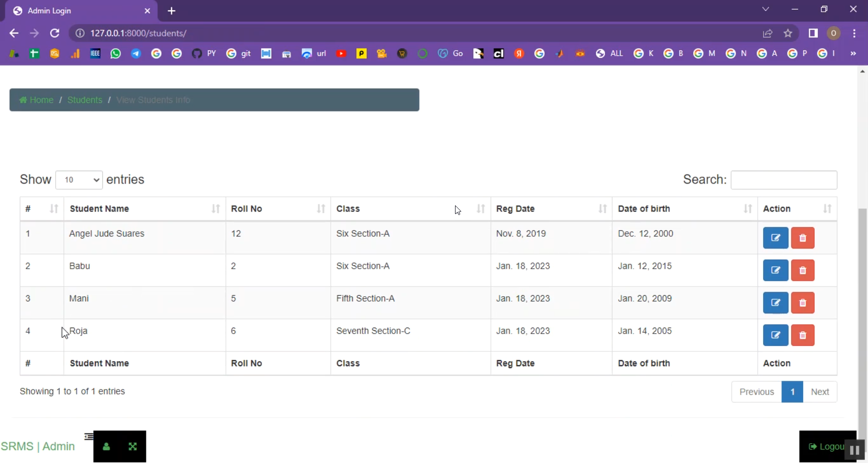Open the YouTube bookmark

tap(341, 53)
